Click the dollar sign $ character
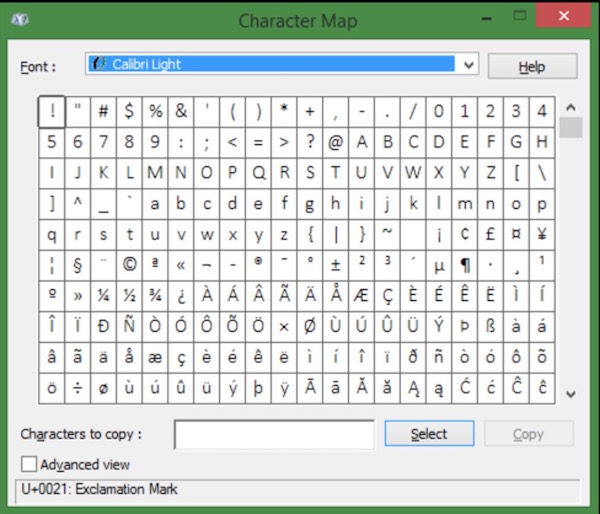The height and width of the screenshot is (514, 600). (129, 111)
